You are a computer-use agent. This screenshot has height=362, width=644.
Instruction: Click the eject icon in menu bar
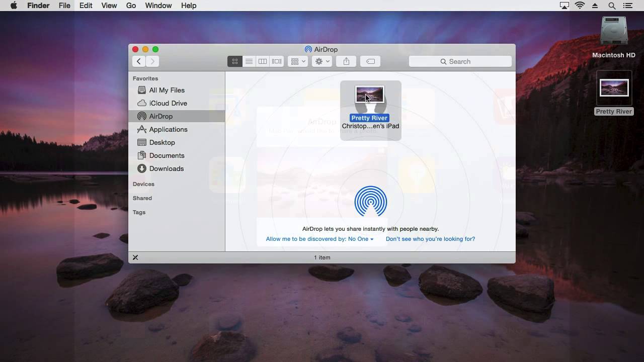(595, 6)
